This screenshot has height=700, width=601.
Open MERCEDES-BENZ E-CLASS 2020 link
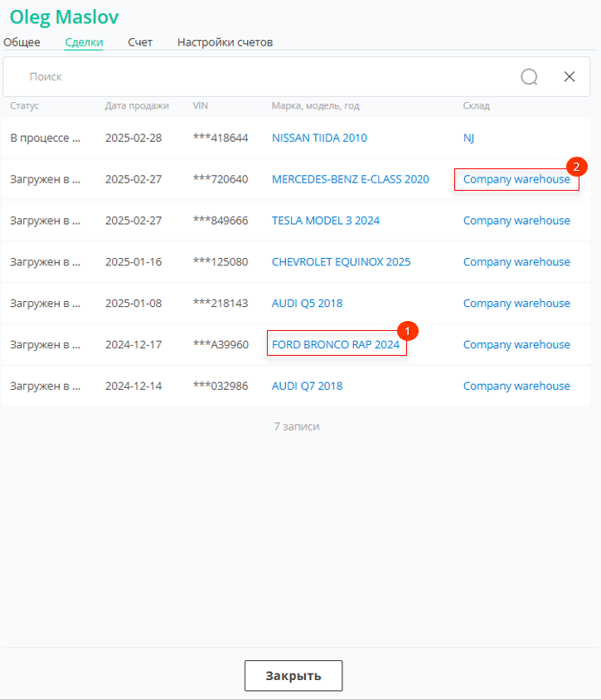click(x=351, y=179)
